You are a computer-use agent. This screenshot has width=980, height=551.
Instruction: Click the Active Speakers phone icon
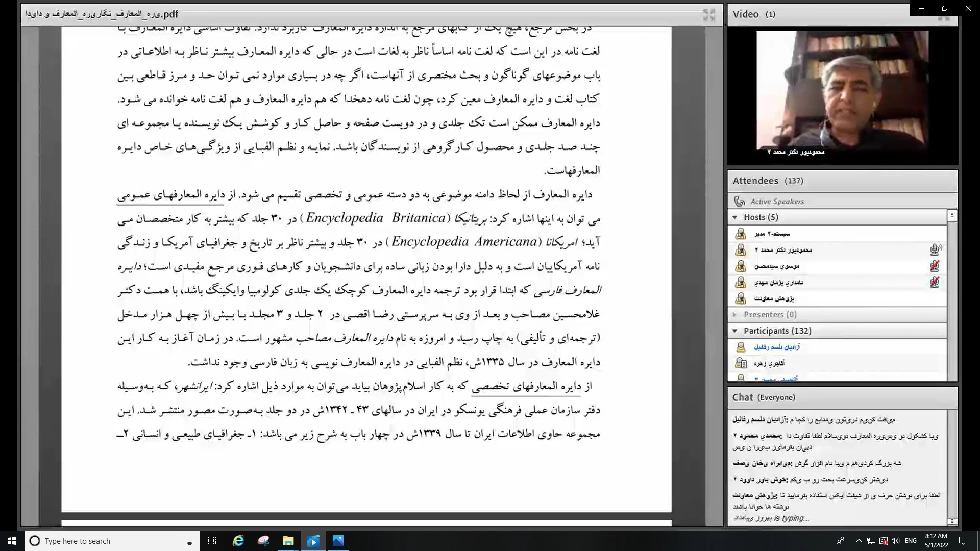[739, 202]
